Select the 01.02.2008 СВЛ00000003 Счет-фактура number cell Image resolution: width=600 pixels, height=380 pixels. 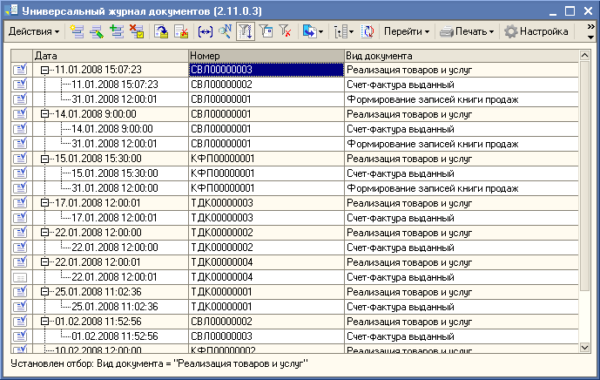pyautogui.click(x=266, y=336)
